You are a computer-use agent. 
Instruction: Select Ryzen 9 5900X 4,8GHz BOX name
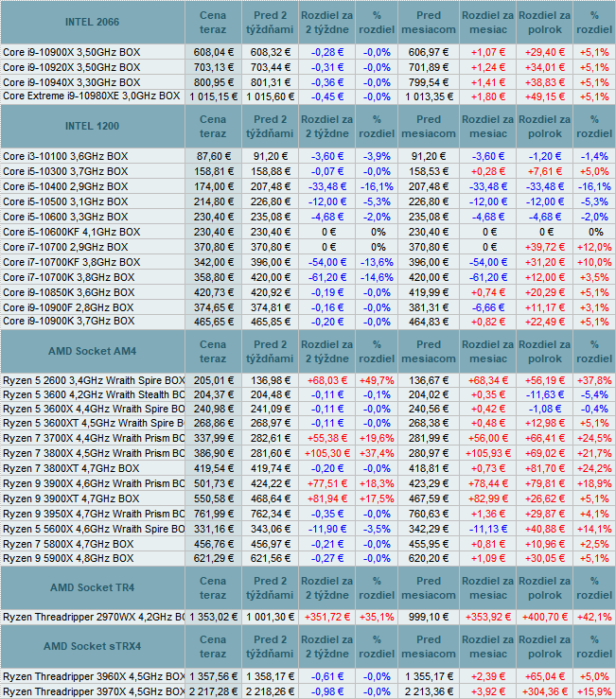point(68,559)
